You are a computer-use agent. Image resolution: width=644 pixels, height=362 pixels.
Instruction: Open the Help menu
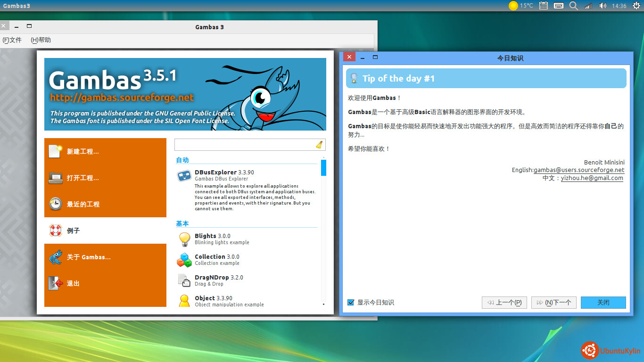click(41, 40)
